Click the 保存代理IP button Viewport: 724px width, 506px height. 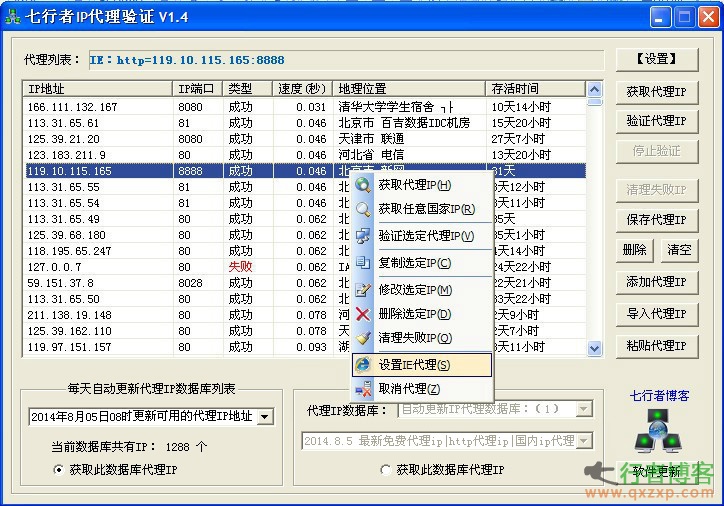[657, 220]
